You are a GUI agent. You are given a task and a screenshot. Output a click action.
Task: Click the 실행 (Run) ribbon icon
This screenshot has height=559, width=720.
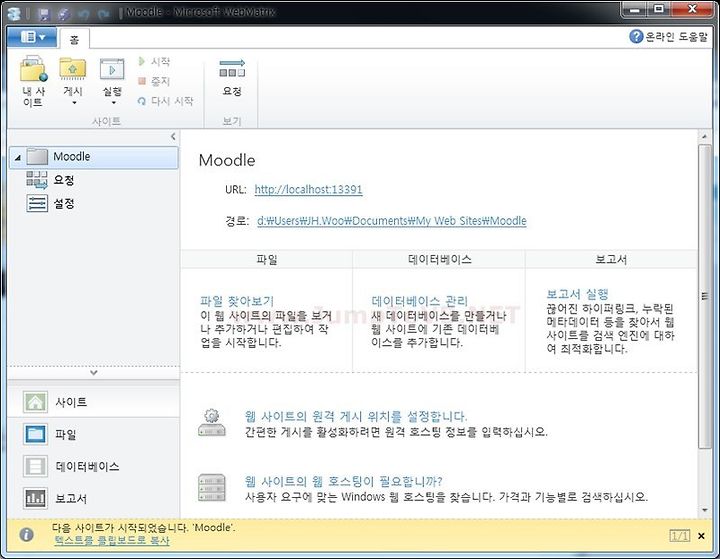click(112, 69)
